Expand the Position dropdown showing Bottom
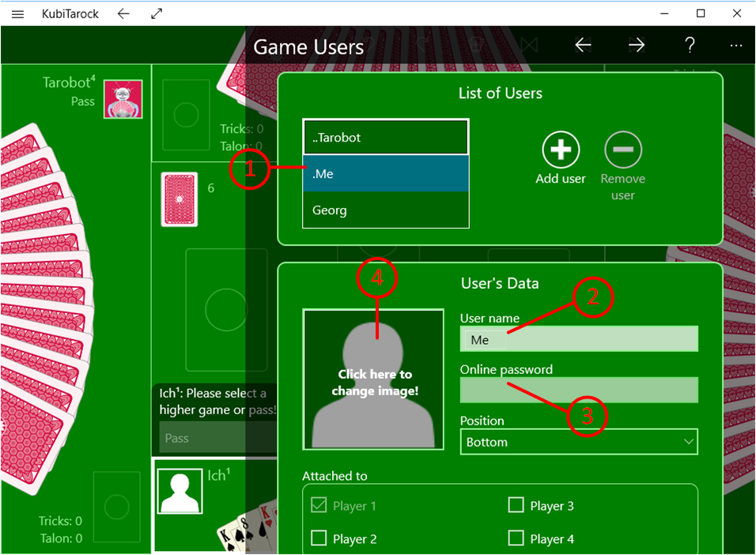This screenshot has height=555, width=756. pos(579,442)
